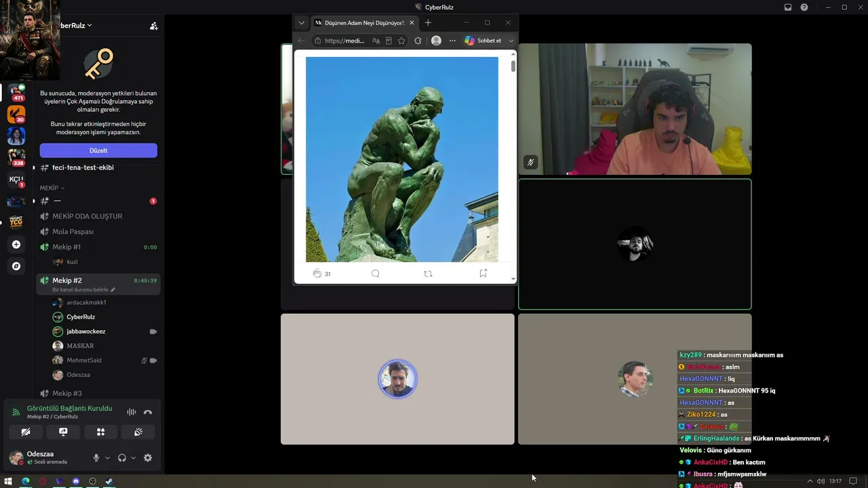868x488 pixels.
Task: Click the Thinker statue image
Action: [x=402, y=159]
